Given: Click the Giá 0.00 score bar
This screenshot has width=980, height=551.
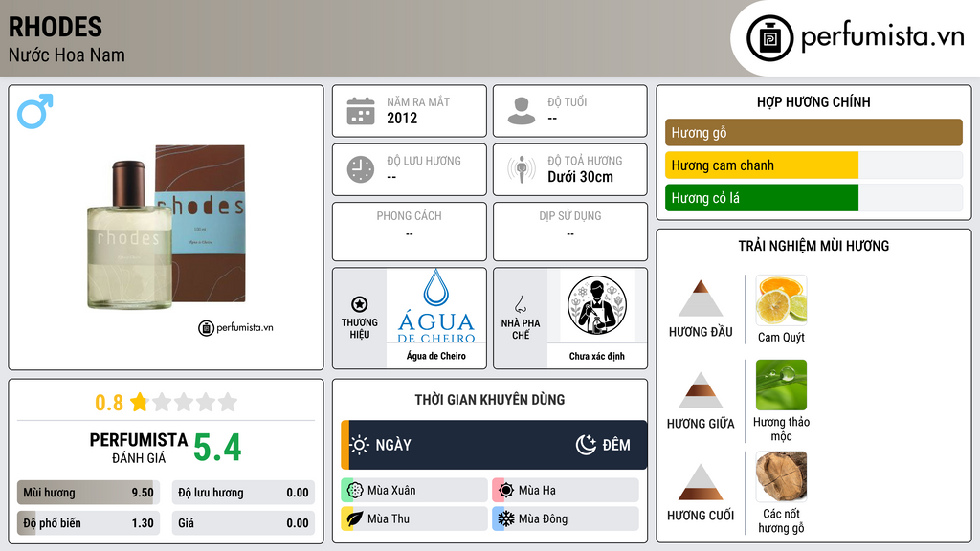Looking at the screenshot, I should point(243,523).
